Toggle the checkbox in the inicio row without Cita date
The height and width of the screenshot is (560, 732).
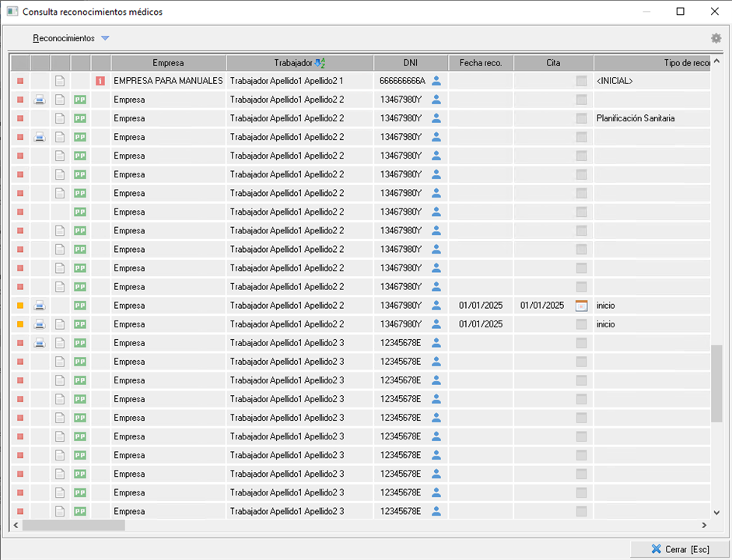coord(581,324)
